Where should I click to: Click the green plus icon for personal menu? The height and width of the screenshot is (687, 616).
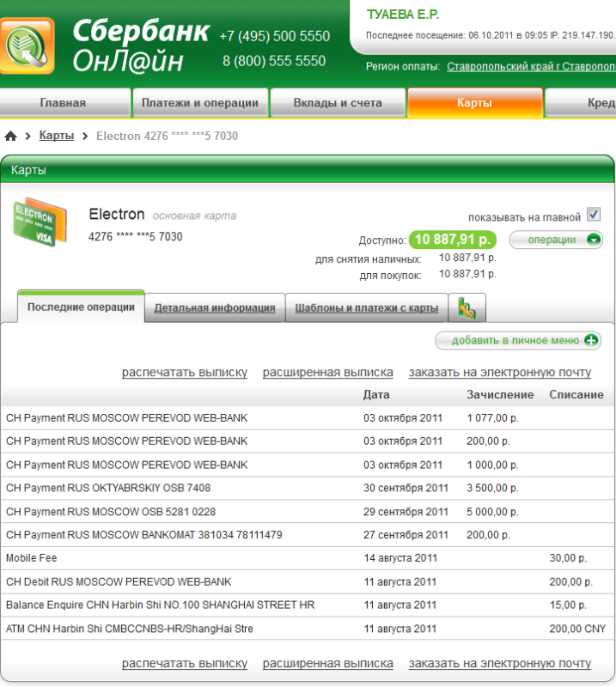(x=592, y=340)
